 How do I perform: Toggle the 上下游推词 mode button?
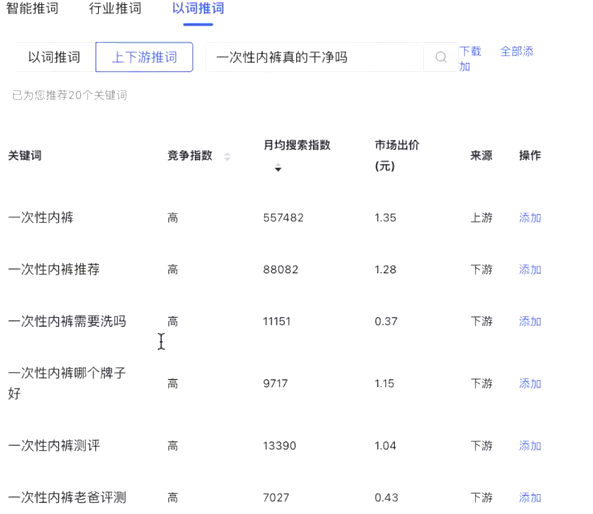144,57
